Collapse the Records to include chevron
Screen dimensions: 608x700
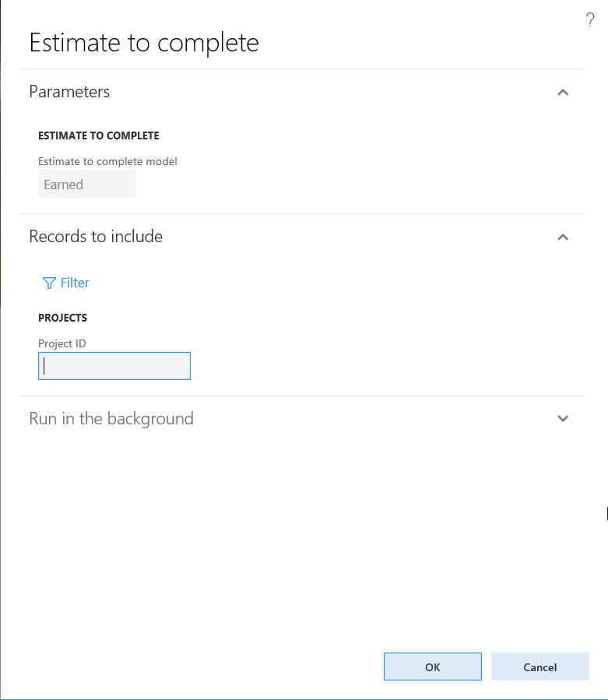(563, 237)
